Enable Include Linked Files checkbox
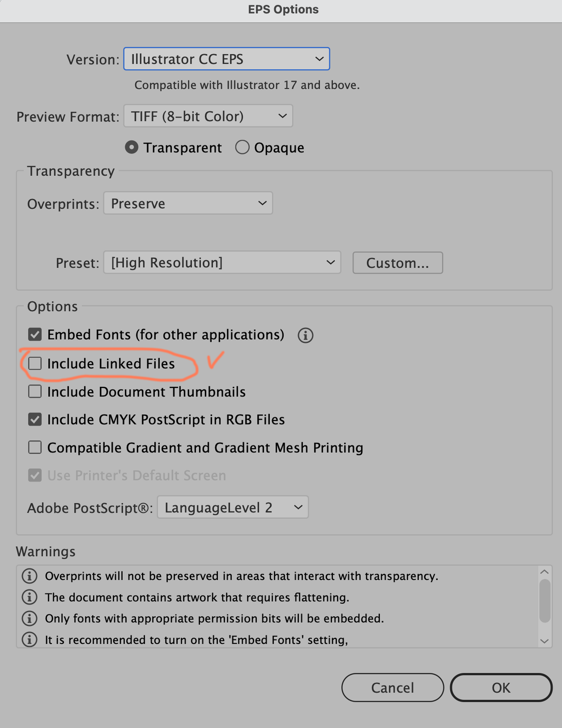 tap(35, 364)
